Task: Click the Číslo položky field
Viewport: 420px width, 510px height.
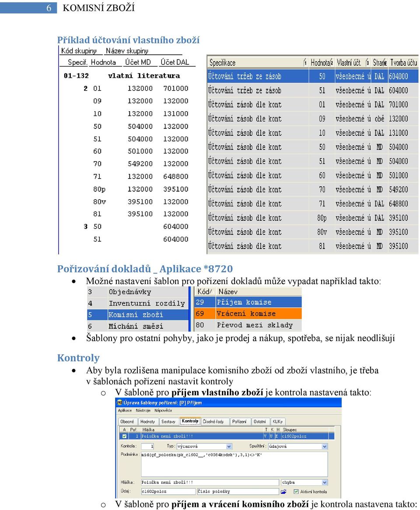Action: tap(238, 492)
